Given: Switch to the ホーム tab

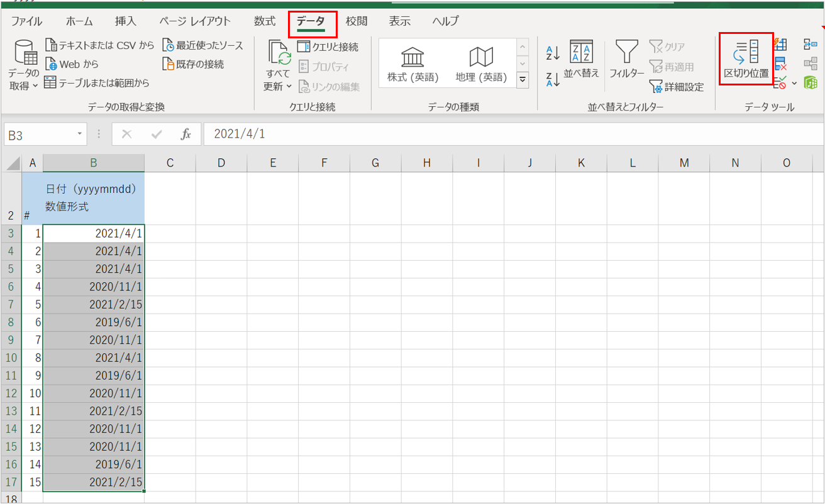Looking at the screenshot, I should (79, 21).
